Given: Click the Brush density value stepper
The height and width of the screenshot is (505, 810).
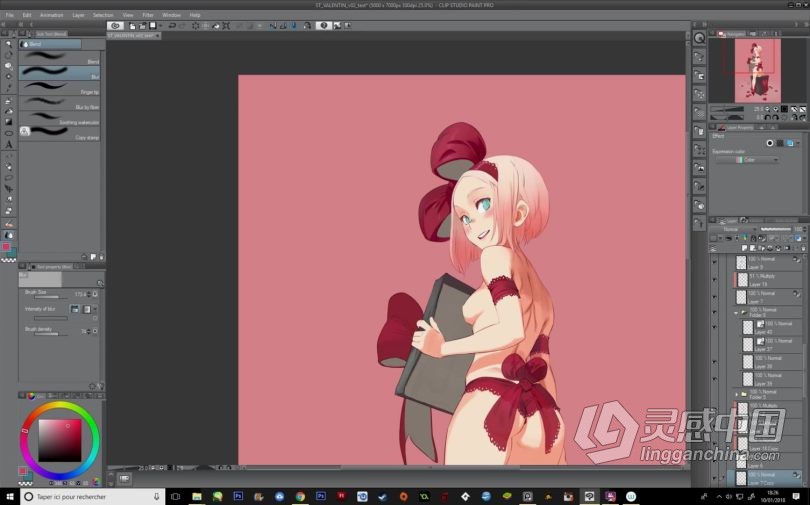Looking at the screenshot, I should [88, 331].
